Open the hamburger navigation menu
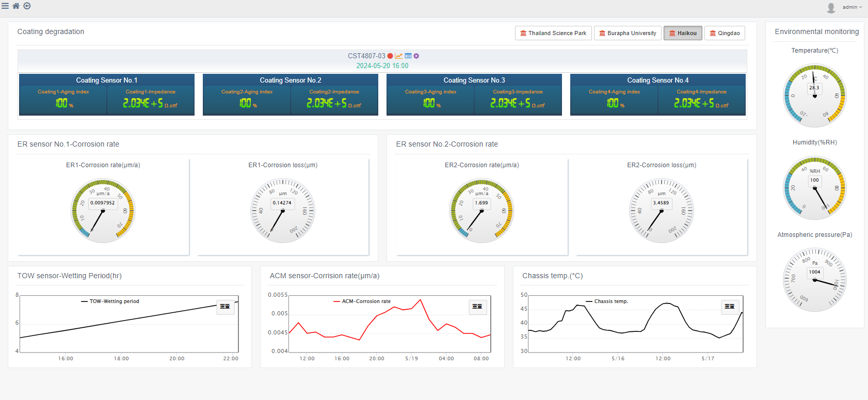Viewport: 868px width, 400px height. [5, 6]
